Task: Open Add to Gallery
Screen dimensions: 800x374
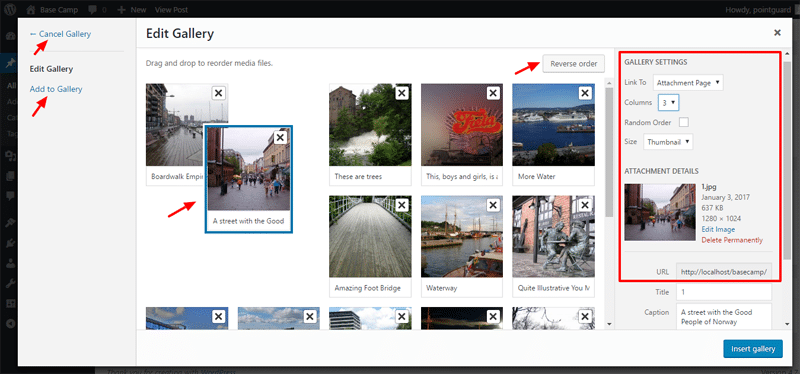Action: (x=56, y=89)
